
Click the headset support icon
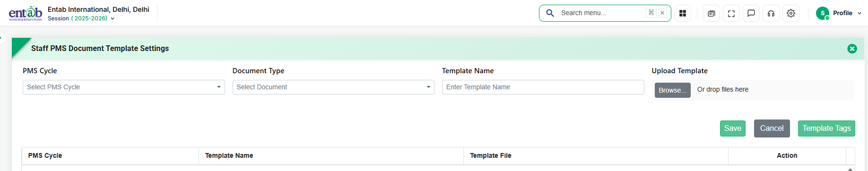(x=771, y=13)
